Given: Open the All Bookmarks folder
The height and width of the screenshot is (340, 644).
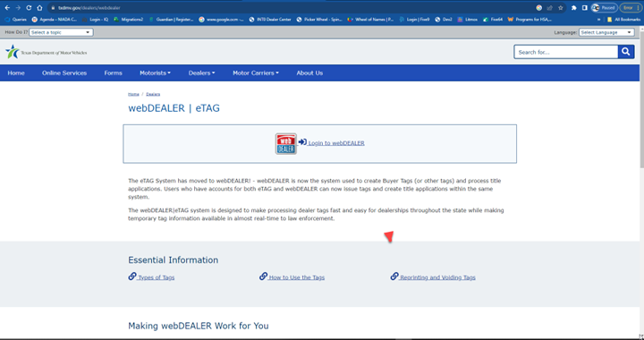Looking at the screenshot, I should click(x=623, y=20).
